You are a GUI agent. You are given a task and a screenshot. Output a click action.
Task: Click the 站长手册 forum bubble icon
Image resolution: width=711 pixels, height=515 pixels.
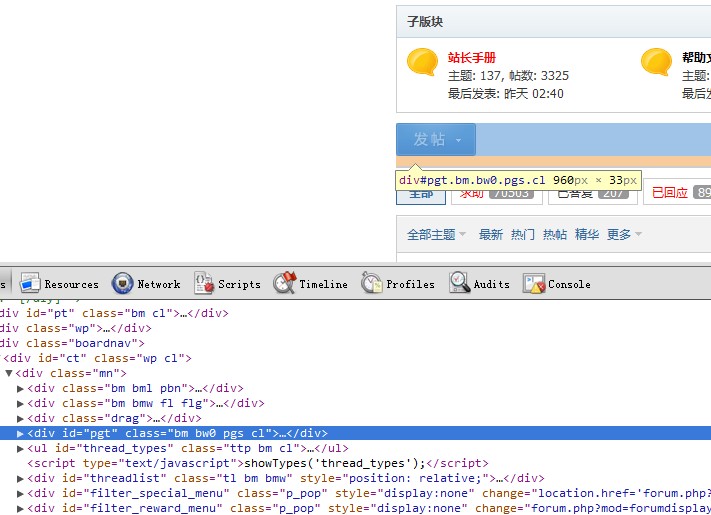422,62
